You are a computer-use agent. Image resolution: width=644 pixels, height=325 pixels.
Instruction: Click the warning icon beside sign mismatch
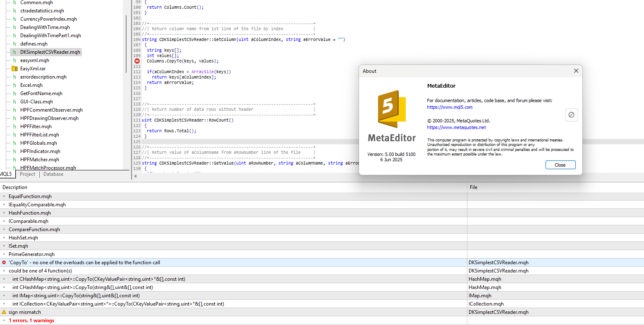[4, 312]
